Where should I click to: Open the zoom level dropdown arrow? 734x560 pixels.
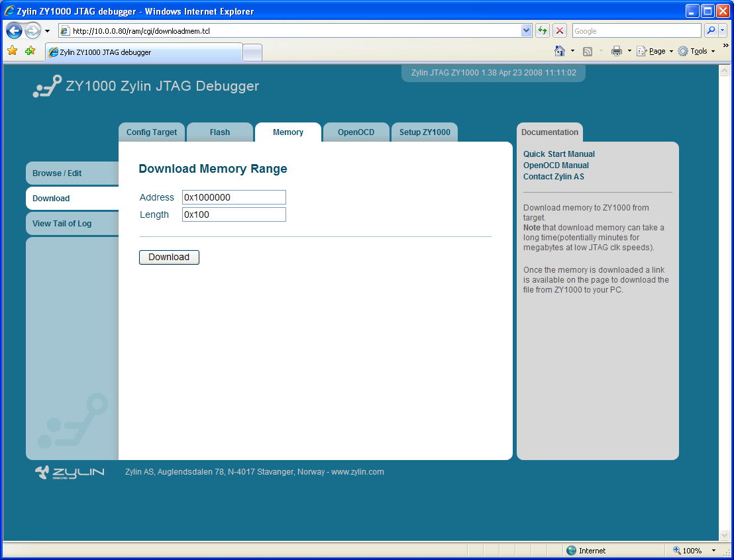[713, 551]
